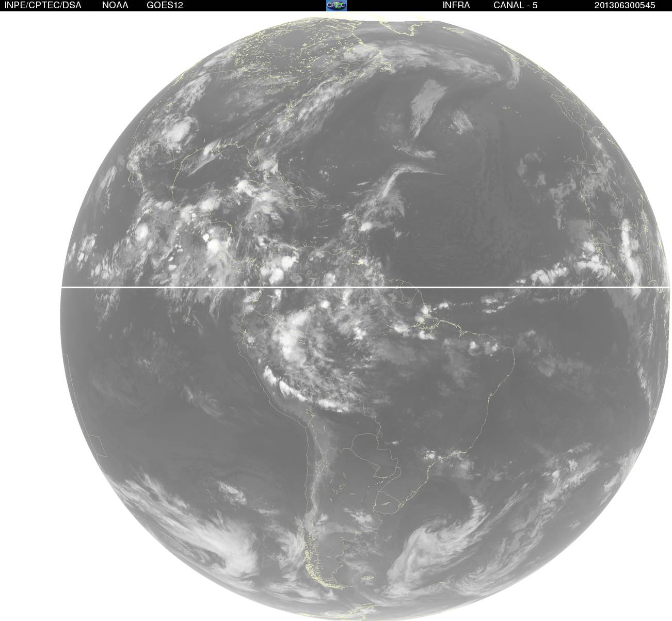Click the NOAA label in the header

[115, 5]
